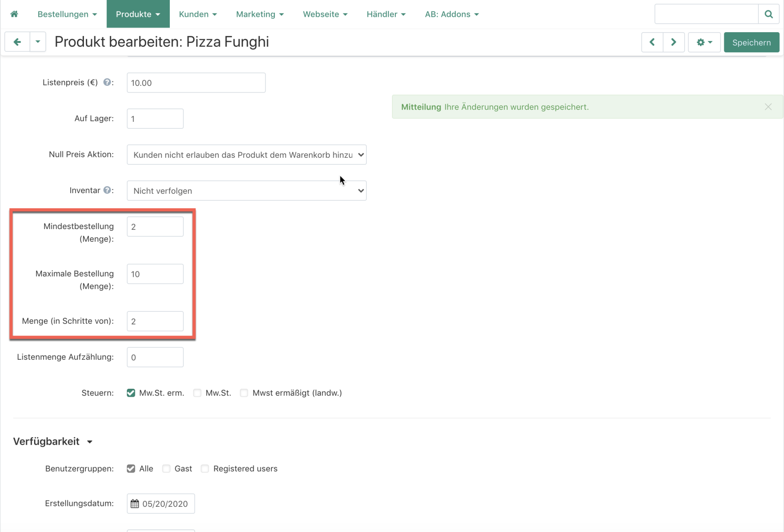The width and height of the screenshot is (784, 532).
Task: Open the dropdown next to the back arrow
Action: (x=38, y=42)
